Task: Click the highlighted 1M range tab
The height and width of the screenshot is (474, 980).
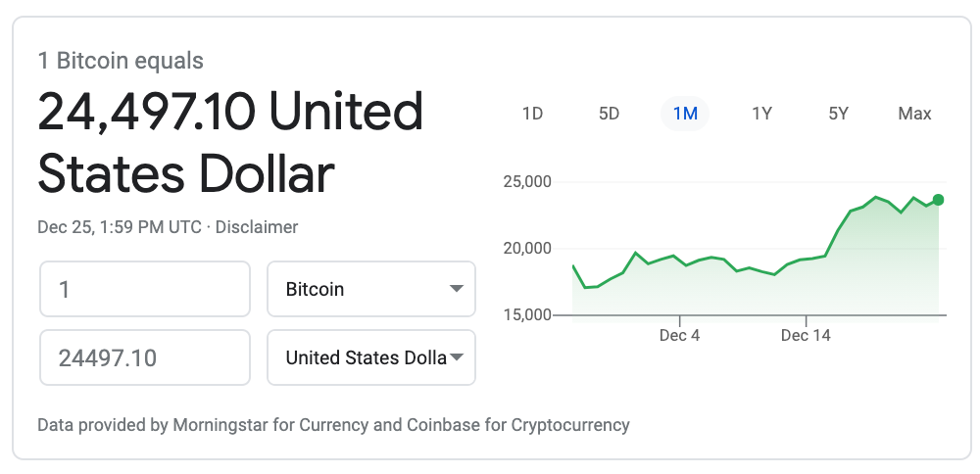Action: [685, 114]
